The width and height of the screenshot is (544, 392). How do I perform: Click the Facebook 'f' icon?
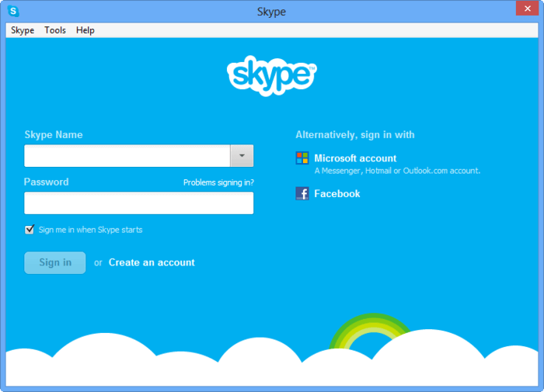coord(302,193)
